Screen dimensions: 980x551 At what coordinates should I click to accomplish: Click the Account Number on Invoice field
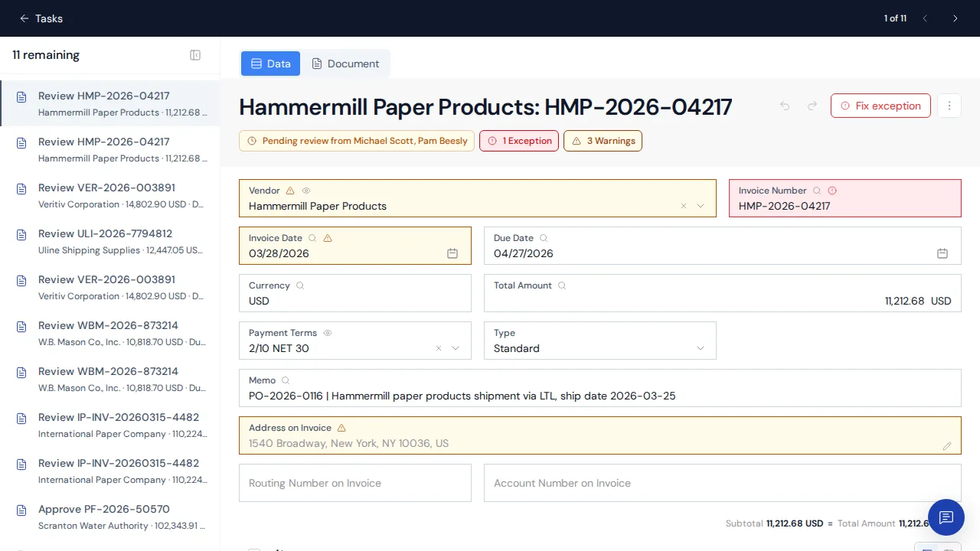point(723,483)
